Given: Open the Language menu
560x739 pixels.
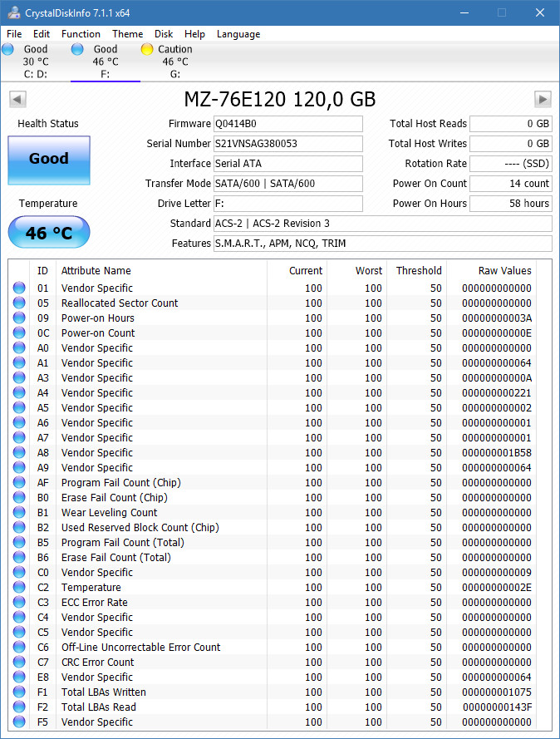Looking at the screenshot, I should [238, 34].
